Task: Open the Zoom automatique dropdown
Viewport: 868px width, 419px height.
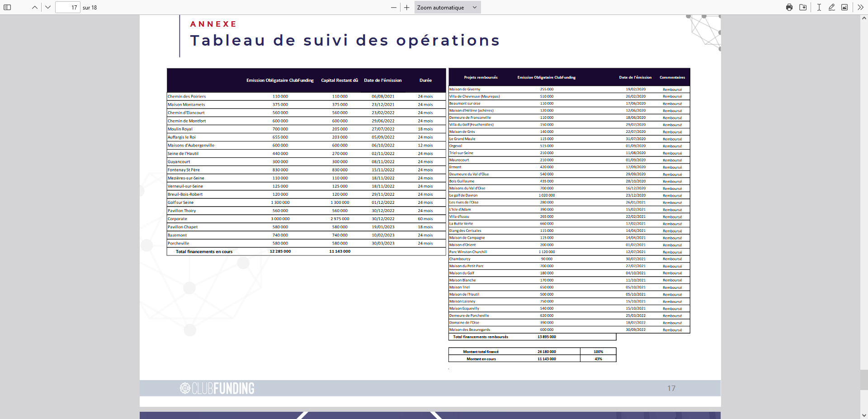Action: [x=447, y=7]
